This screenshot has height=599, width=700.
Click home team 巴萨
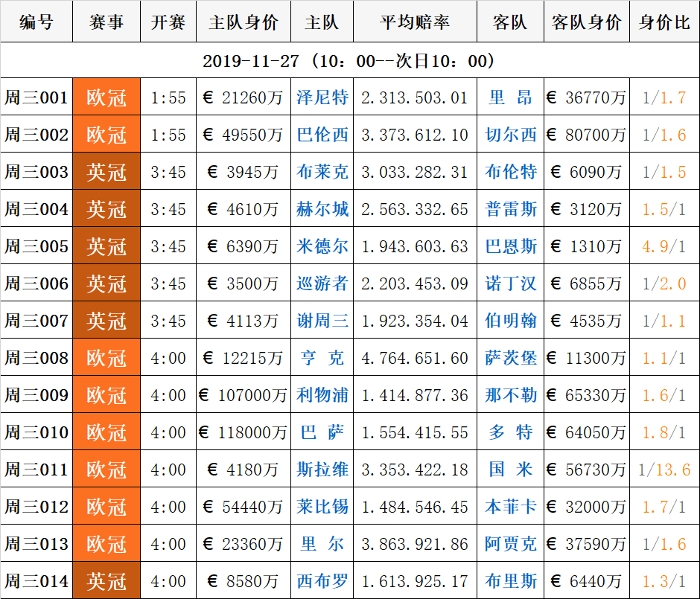coord(322,432)
